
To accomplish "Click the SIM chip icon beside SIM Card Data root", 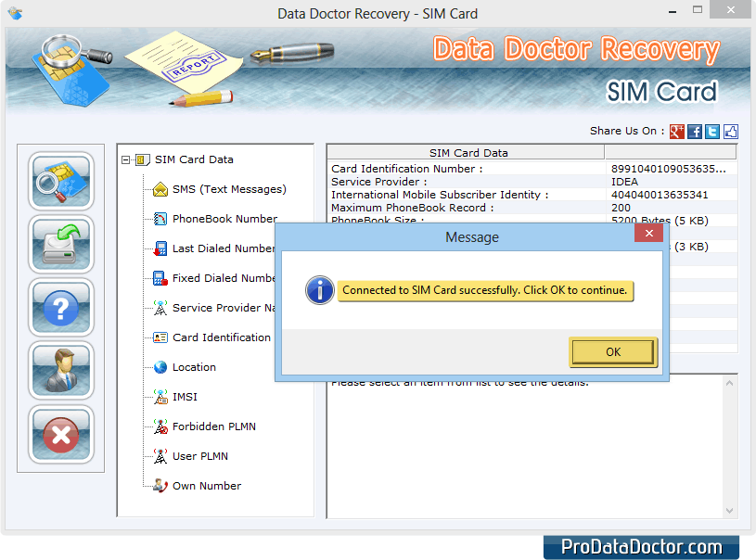I will tap(143, 159).
